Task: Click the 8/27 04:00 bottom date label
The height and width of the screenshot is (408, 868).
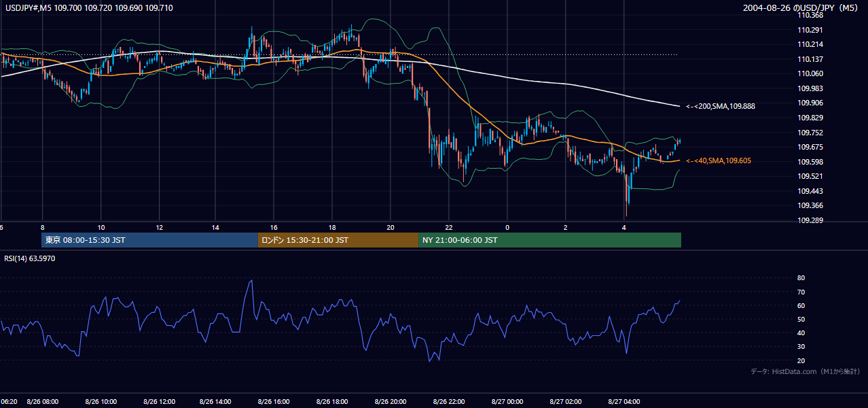Action: coord(623,402)
